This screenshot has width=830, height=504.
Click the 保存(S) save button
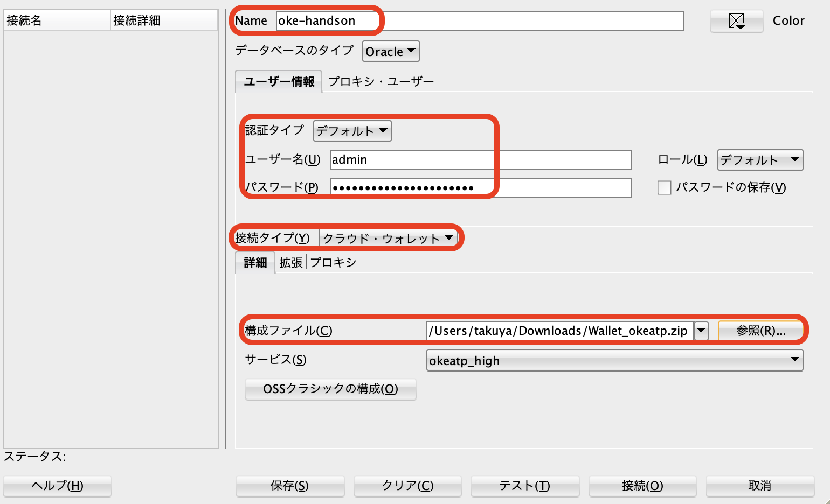[x=289, y=486]
